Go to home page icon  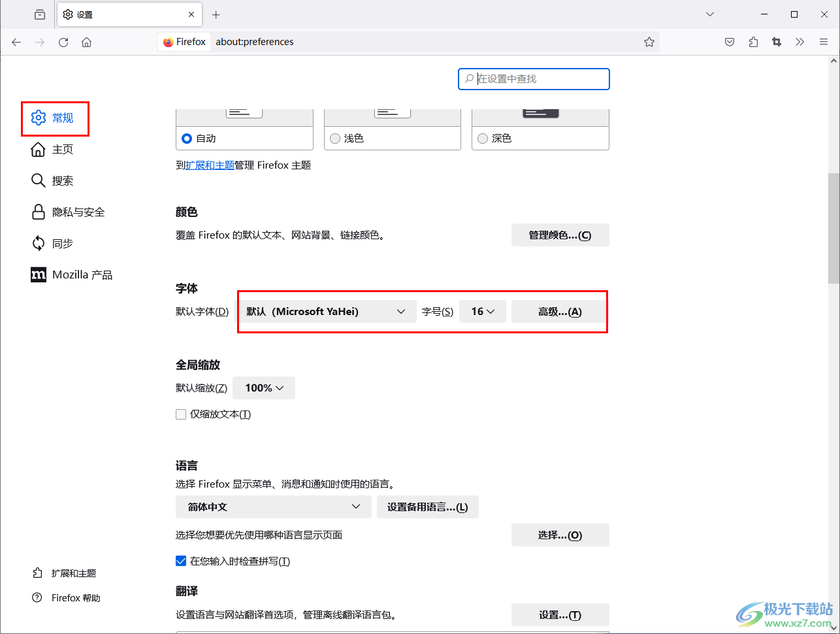tap(87, 42)
